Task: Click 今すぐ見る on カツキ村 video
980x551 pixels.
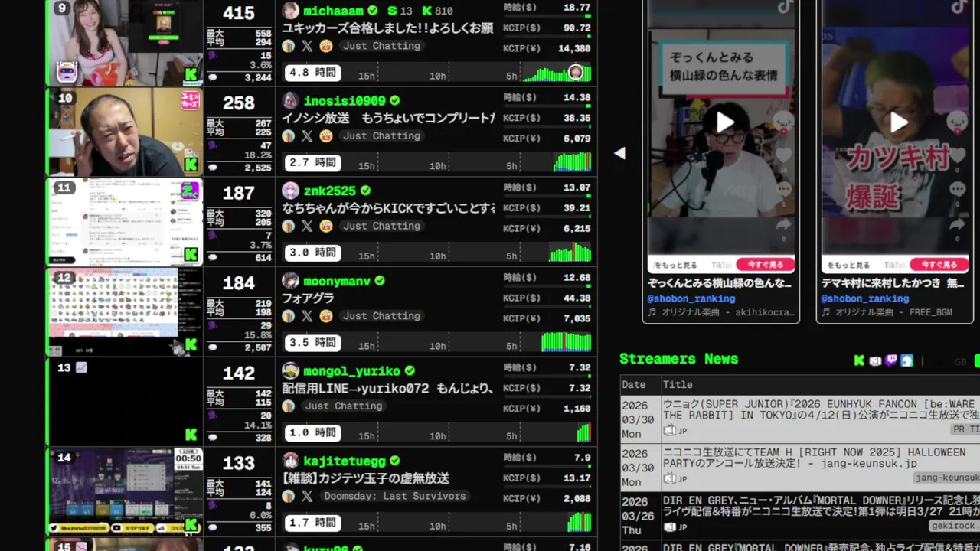Action: pyautogui.click(x=939, y=265)
